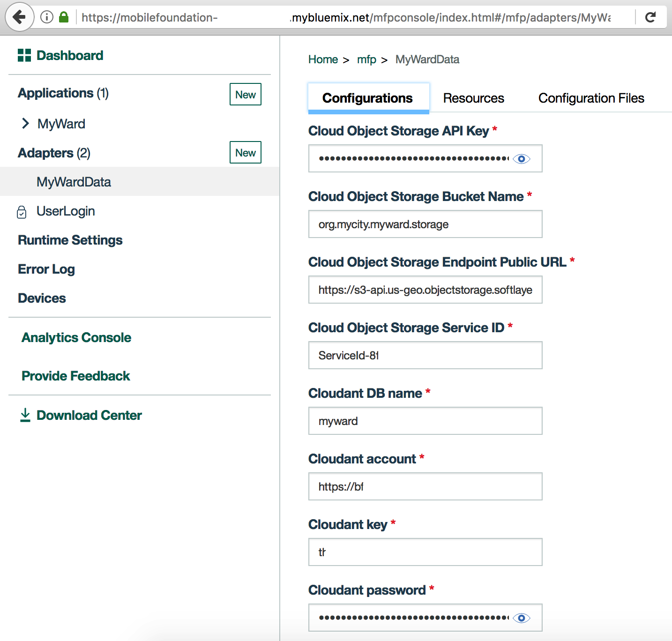Open site info icon in the address bar

pos(46,17)
